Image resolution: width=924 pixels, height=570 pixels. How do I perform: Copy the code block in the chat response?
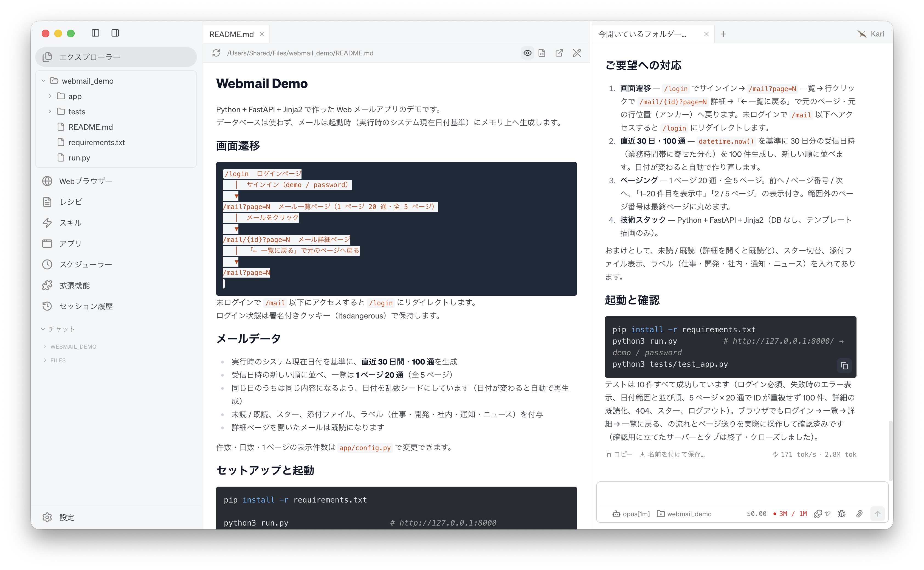[844, 366]
